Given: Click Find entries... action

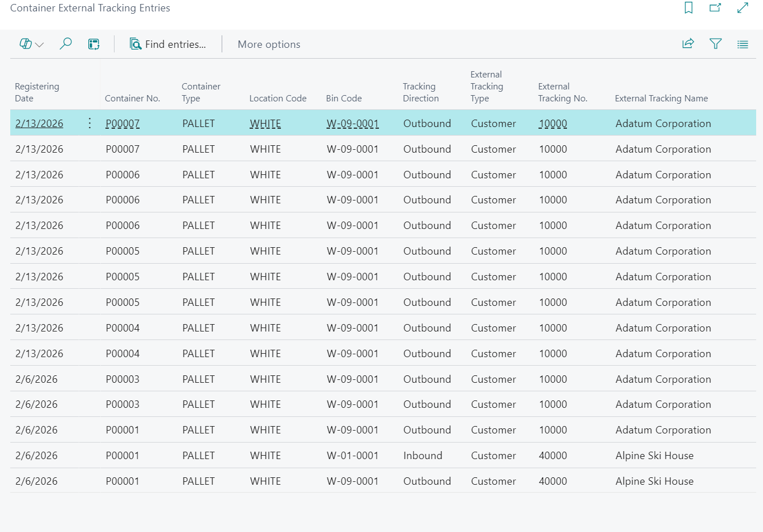Looking at the screenshot, I should (x=168, y=44).
